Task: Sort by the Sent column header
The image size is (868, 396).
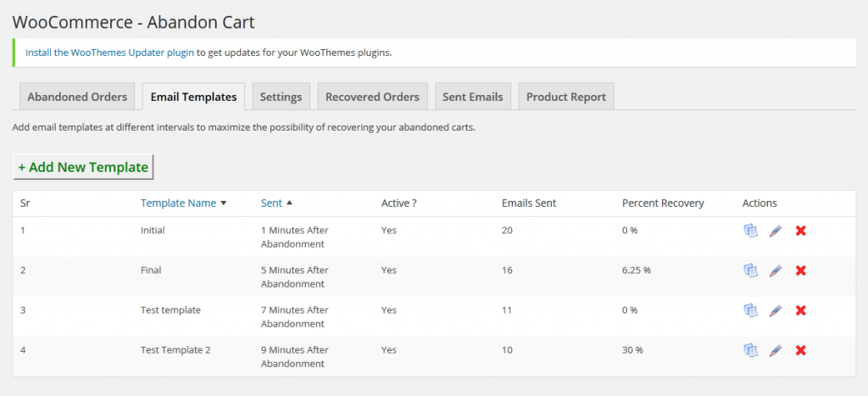Action: click(x=271, y=204)
